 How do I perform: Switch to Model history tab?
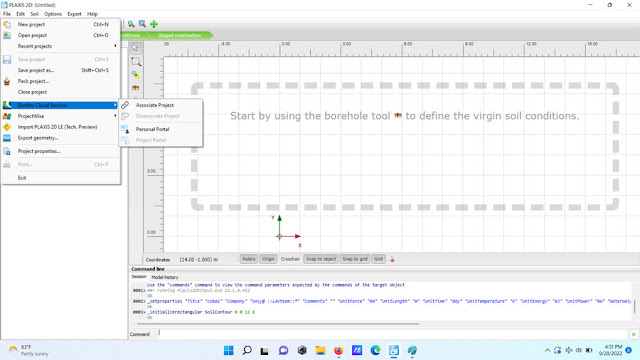click(x=165, y=277)
